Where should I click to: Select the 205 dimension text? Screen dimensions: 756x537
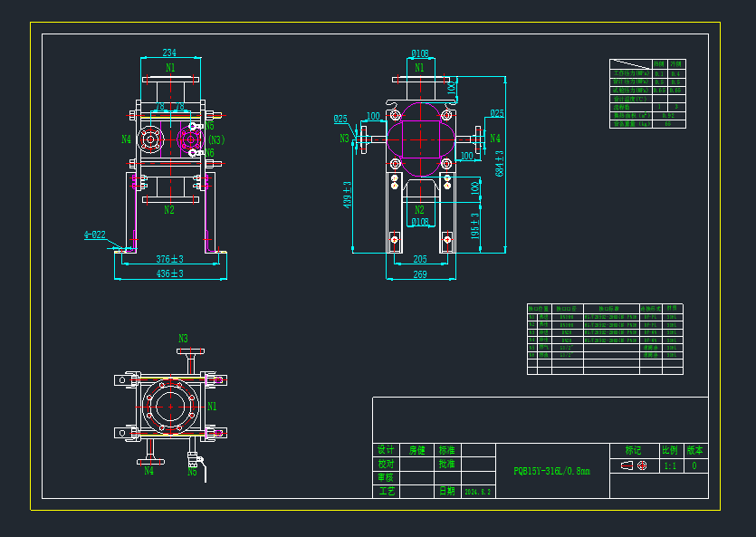[x=420, y=259]
